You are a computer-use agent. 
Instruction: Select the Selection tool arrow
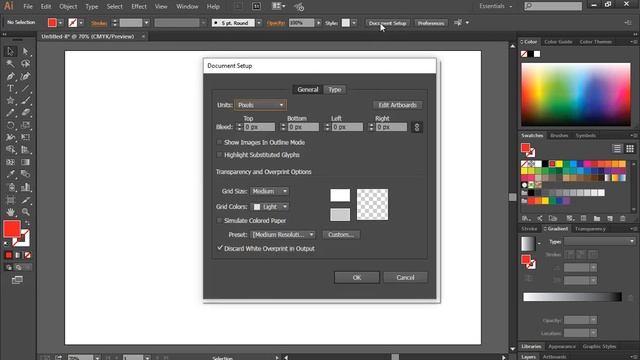click(11, 51)
